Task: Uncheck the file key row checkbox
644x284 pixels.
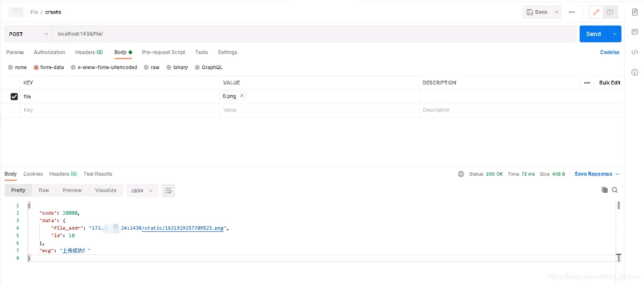Action: (14, 97)
